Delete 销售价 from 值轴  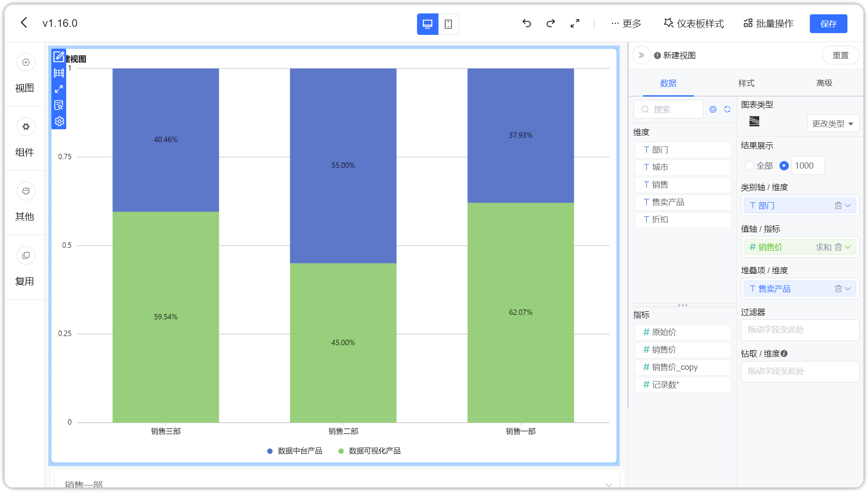(x=838, y=247)
